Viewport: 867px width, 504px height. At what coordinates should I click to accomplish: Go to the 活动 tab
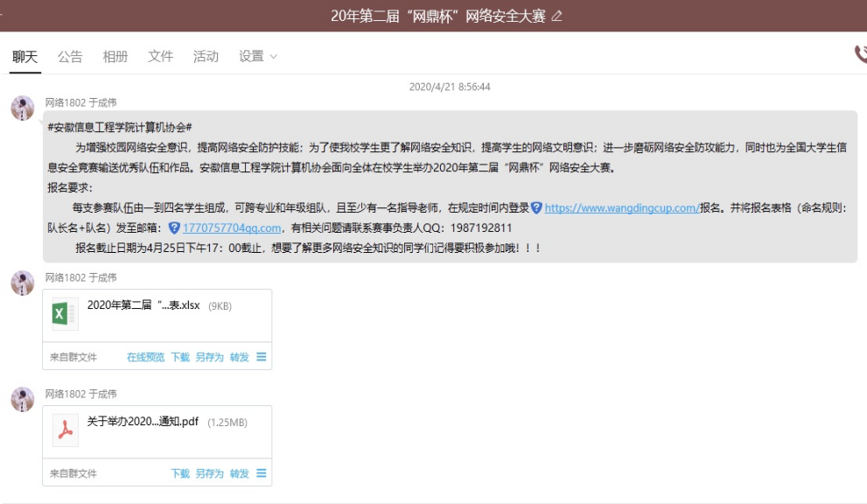tap(206, 56)
